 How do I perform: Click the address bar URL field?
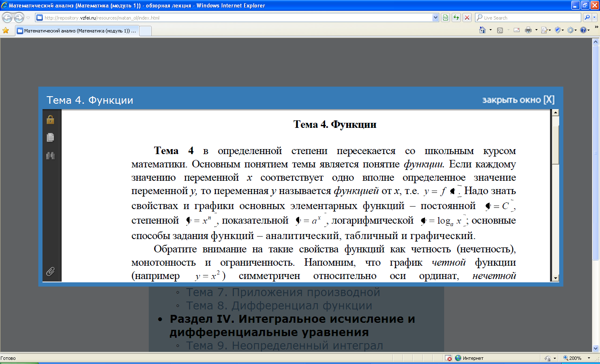coord(233,17)
